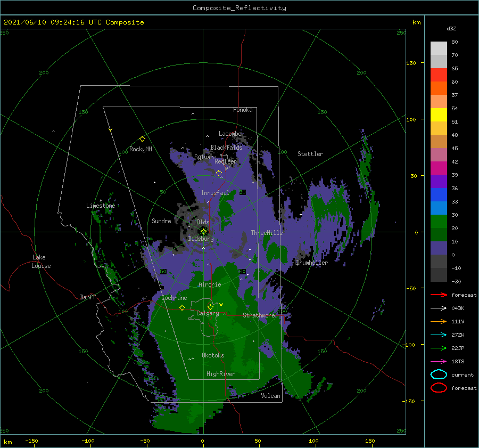Click the Blackfalds city label

click(x=226, y=148)
